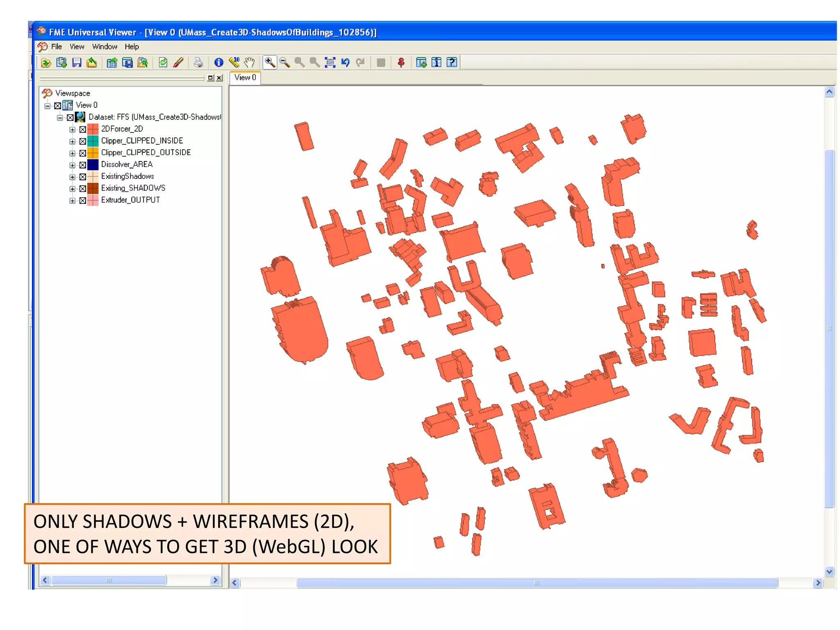Click the grayed Redo arrow icon

click(361, 63)
